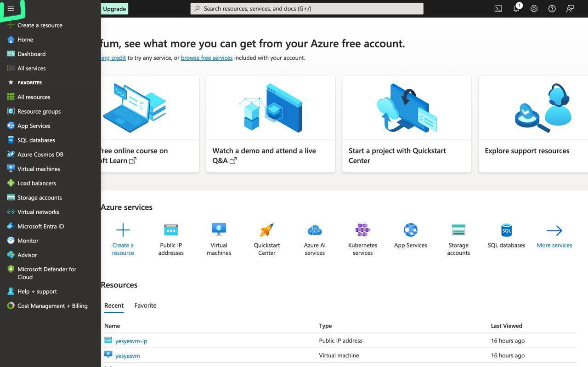The image size is (588, 367).
Task: Click the search resources input field
Action: tap(307, 9)
